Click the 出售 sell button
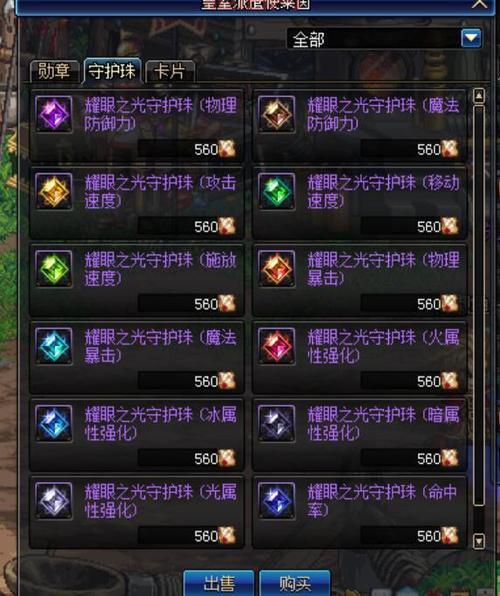 click(x=219, y=583)
